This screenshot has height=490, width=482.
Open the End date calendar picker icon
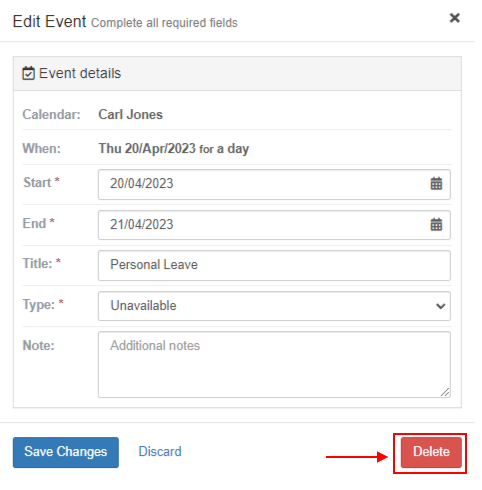tap(436, 225)
